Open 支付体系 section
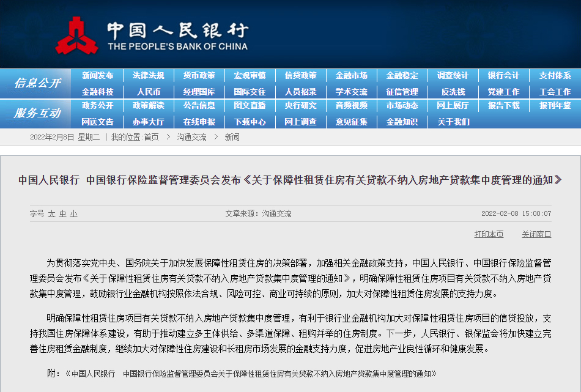Screen dimensions: 581x392 (x=555, y=76)
